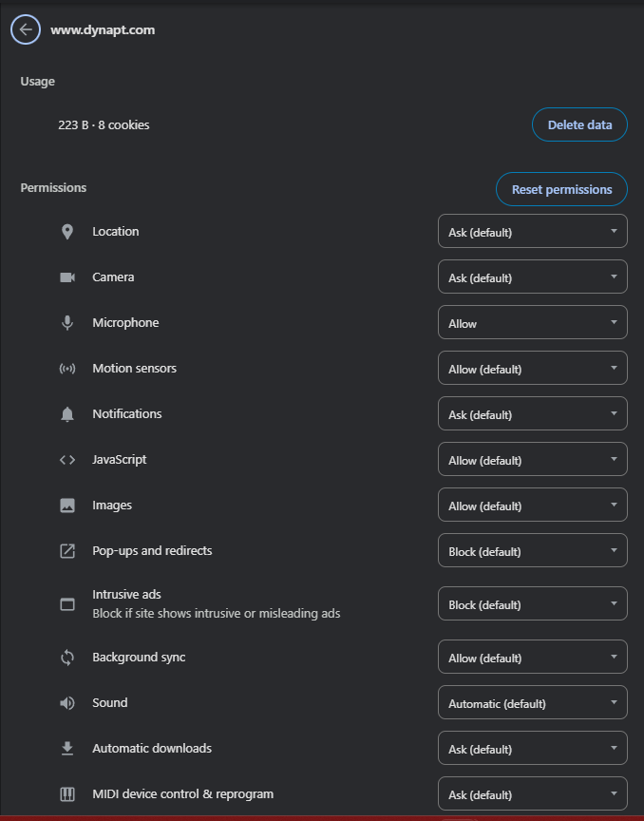Click the MIDI device piano icon
This screenshot has height=821, width=644.
click(x=67, y=794)
